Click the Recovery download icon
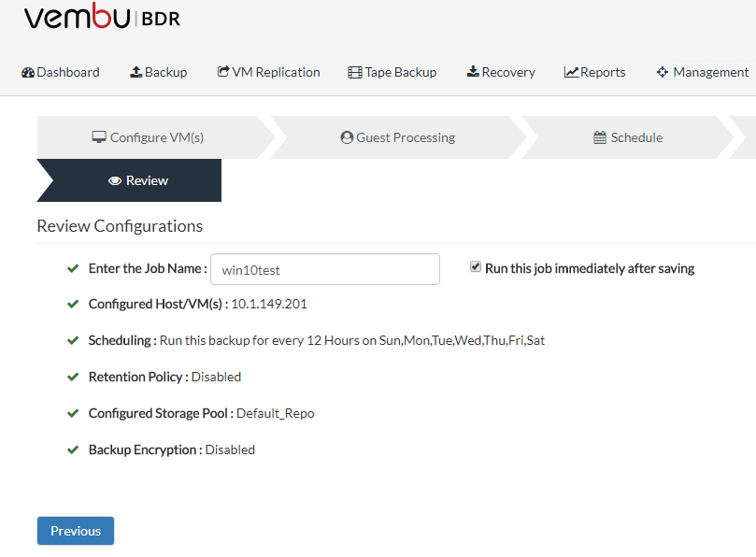This screenshot has width=756, height=557. tap(473, 72)
